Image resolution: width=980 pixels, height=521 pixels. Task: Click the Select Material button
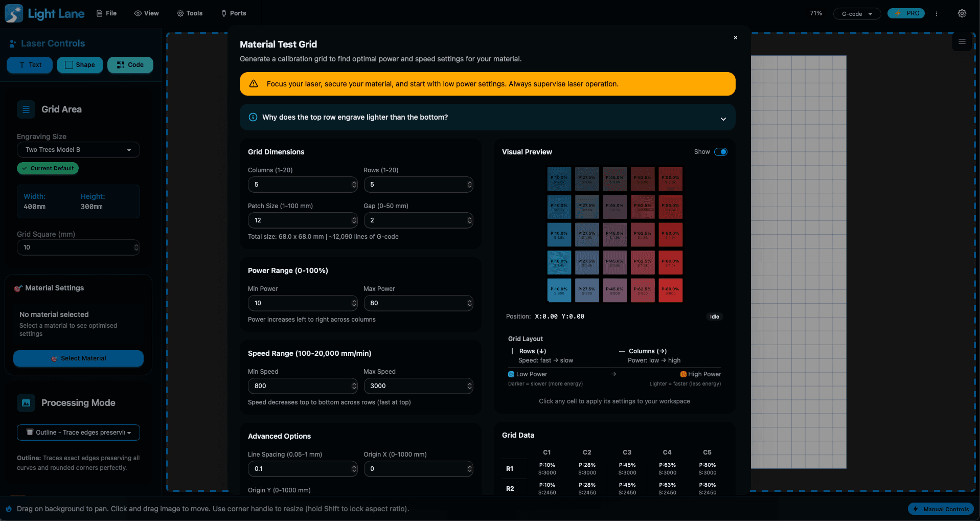pyautogui.click(x=78, y=358)
